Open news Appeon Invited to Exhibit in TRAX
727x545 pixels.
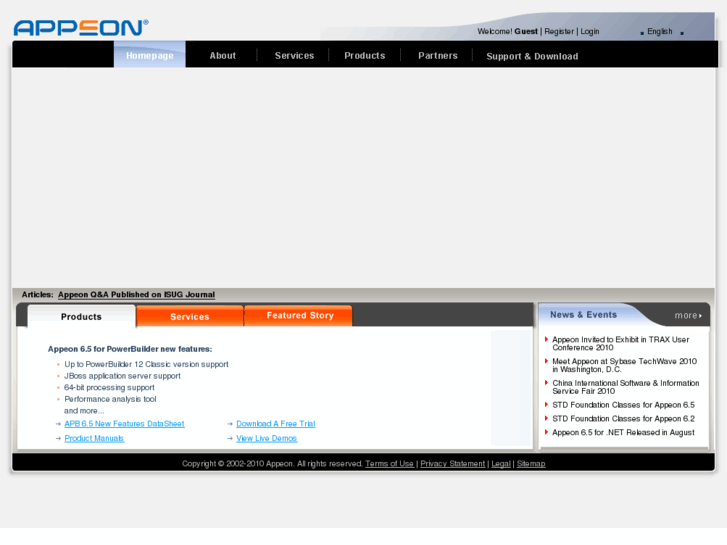620,344
